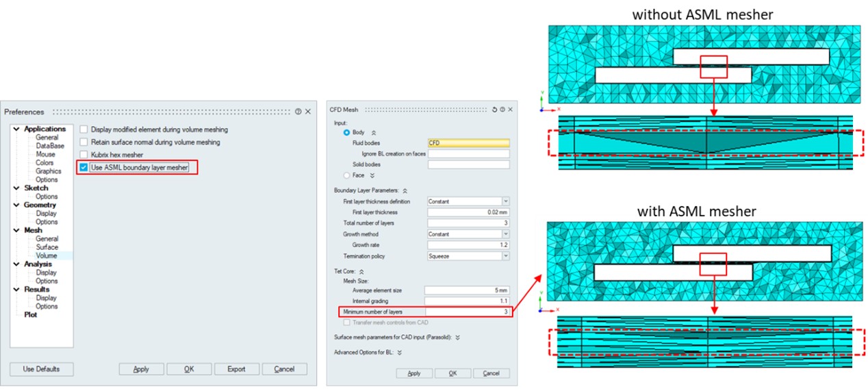Collapse the Tet Core section

point(361,272)
